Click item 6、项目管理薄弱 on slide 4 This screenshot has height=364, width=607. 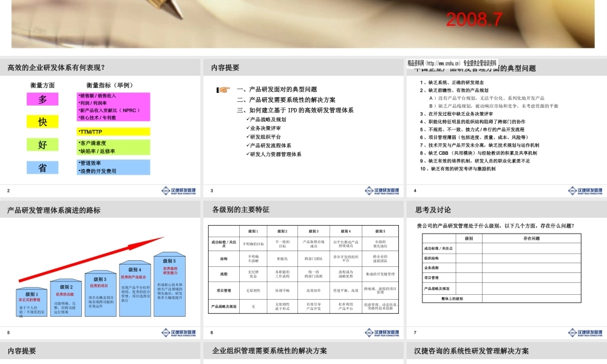tap(474, 137)
